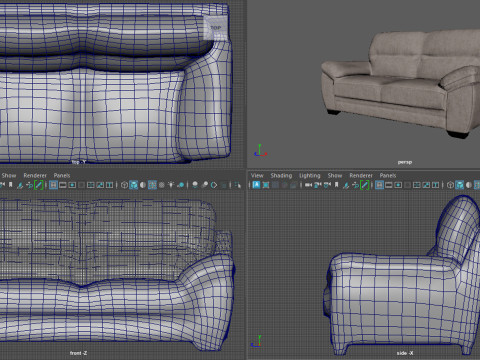Toggle 2D pan/zoom in front view toolbar

pyautogui.click(x=29, y=185)
